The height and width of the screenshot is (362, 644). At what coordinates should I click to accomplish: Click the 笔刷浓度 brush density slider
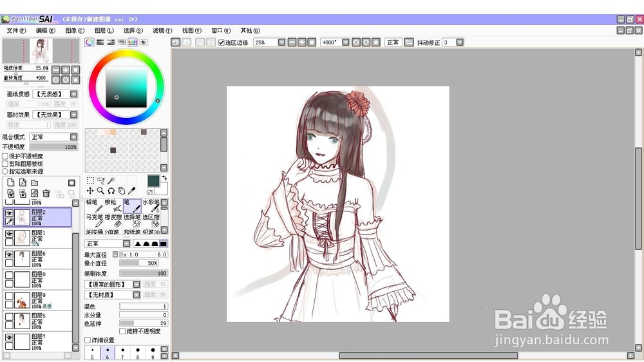coord(144,273)
